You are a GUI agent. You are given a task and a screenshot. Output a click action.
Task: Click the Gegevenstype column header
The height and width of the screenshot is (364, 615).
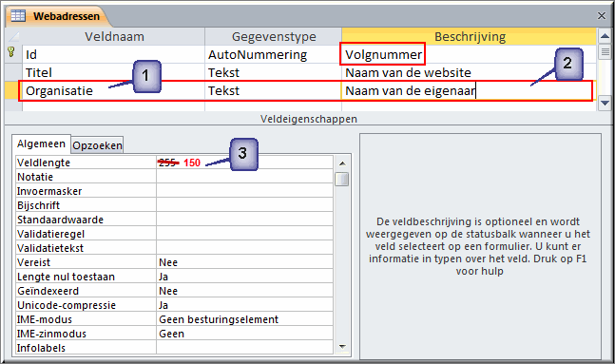click(x=274, y=36)
